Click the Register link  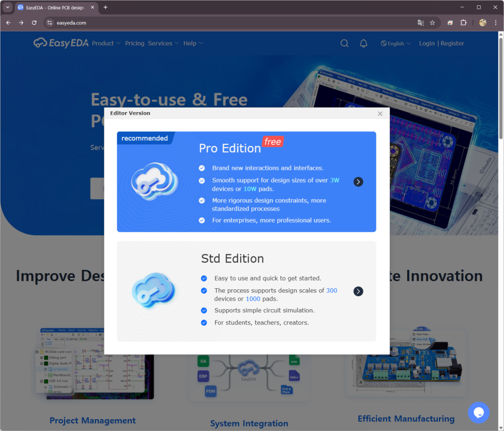[452, 44]
